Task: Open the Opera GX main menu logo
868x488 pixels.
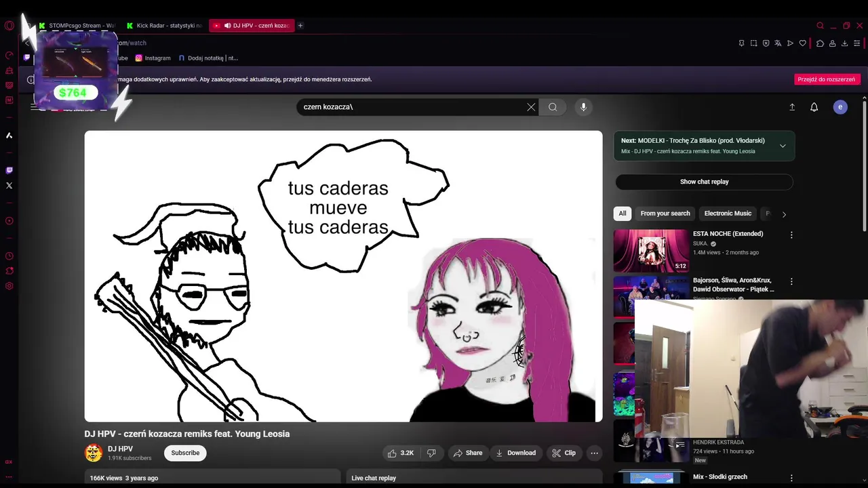Action: (9, 26)
